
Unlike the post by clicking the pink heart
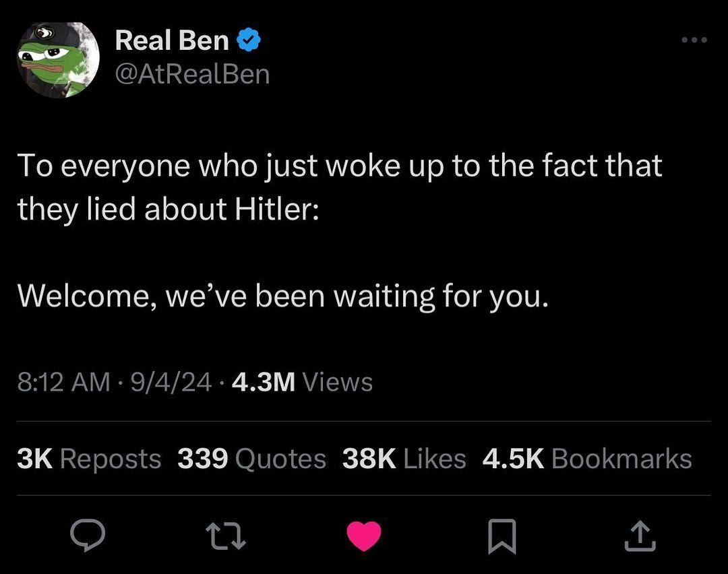pyautogui.click(x=364, y=537)
